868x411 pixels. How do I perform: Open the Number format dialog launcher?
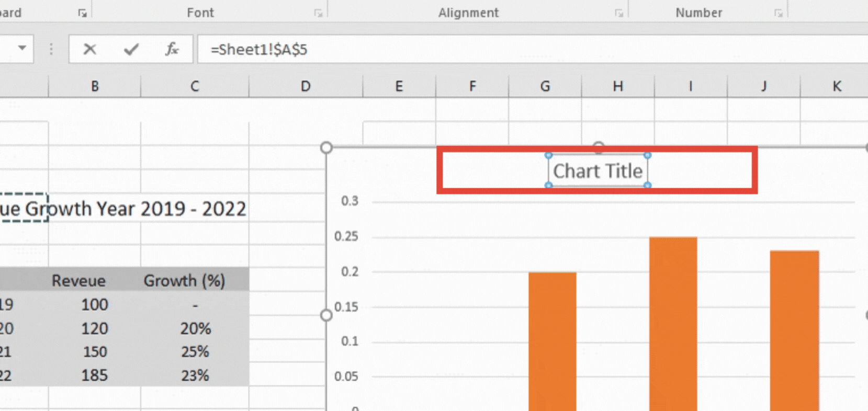pos(779,13)
